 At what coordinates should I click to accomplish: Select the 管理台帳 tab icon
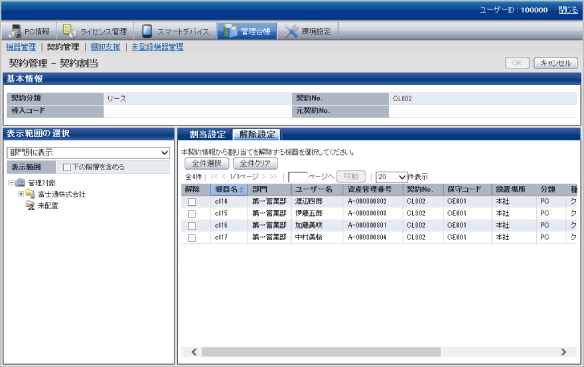click(230, 31)
